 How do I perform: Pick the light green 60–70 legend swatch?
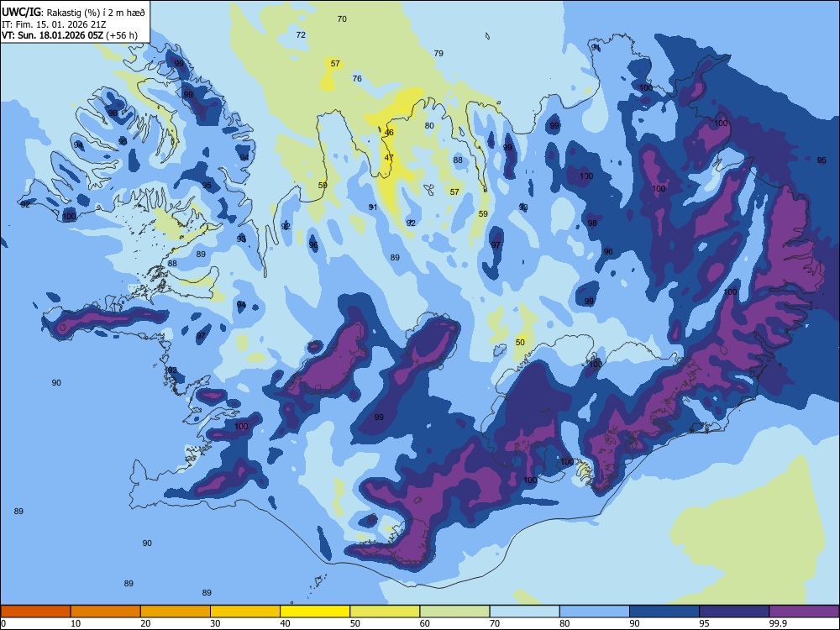click(x=454, y=612)
